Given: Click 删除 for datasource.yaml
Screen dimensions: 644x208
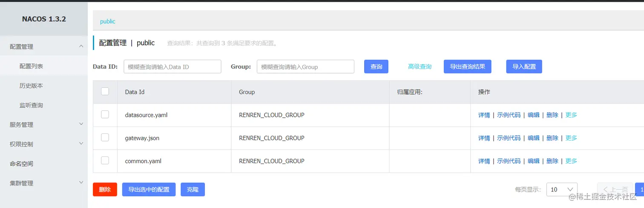Looking at the screenshot, I should point(552,115).
